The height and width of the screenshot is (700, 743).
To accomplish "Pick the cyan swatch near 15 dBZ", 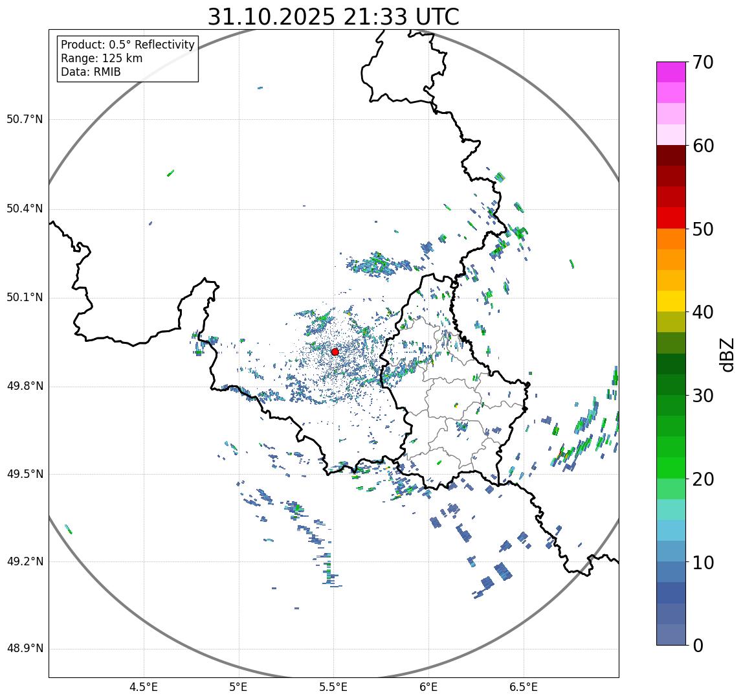I will 671,531.
